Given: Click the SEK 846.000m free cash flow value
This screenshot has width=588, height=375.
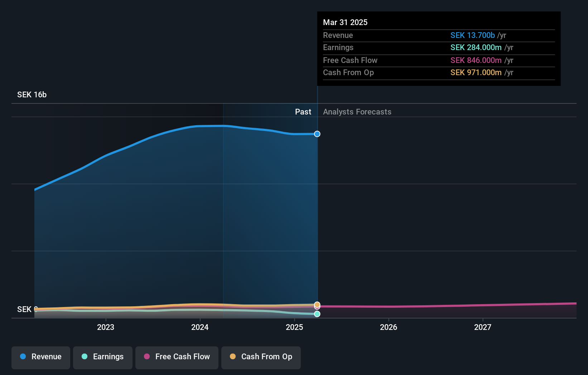Looking at the screenshot, I should tap(476, 60).
